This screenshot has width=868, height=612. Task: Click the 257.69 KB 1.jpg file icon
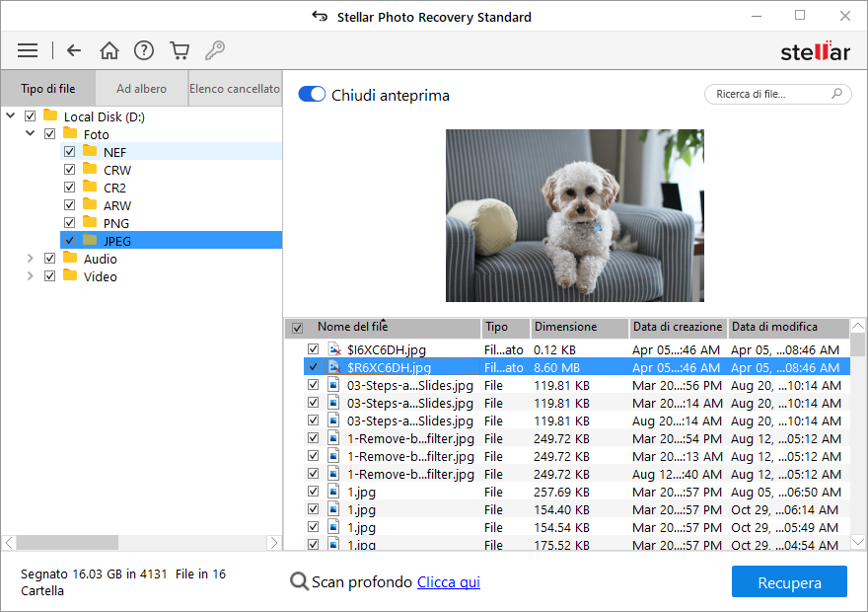point(333,492)
